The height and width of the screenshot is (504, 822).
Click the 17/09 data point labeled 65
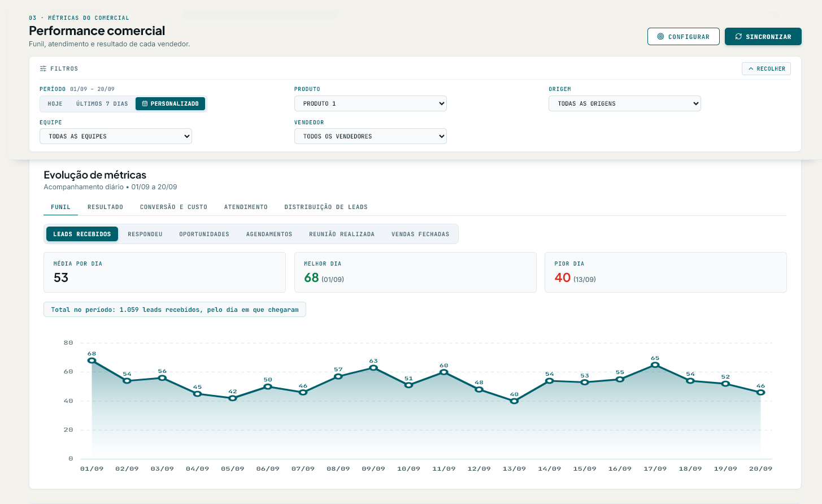tap(655, 365)
